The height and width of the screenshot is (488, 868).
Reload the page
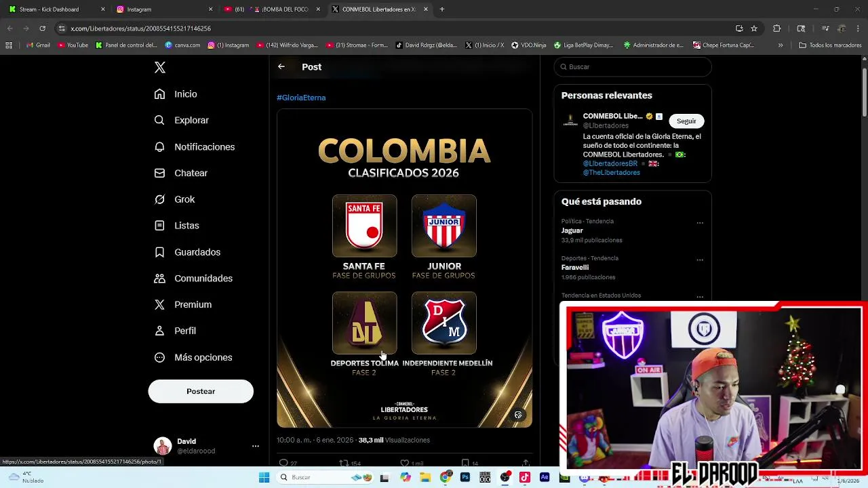(x=42, y=28)
